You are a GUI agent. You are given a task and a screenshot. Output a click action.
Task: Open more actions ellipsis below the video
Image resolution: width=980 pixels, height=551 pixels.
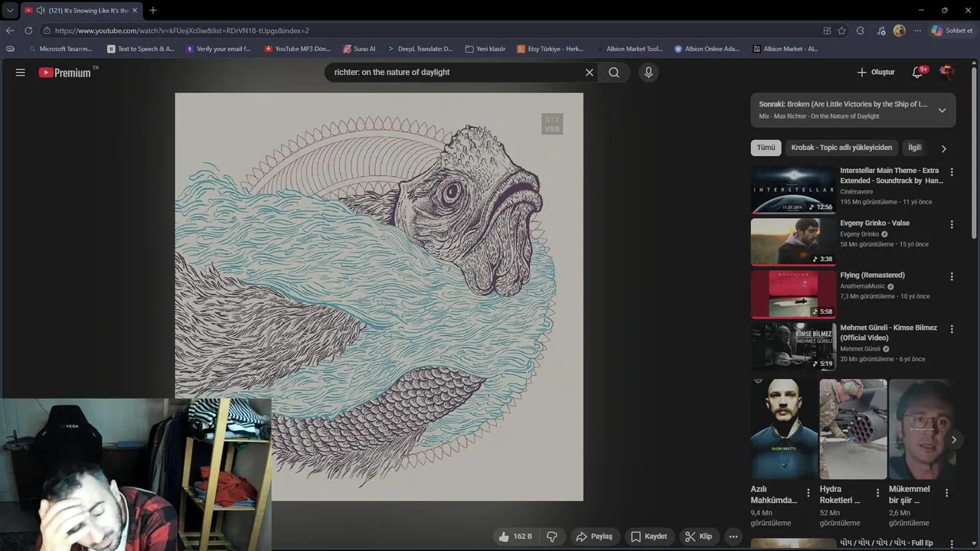click(733, 536)
